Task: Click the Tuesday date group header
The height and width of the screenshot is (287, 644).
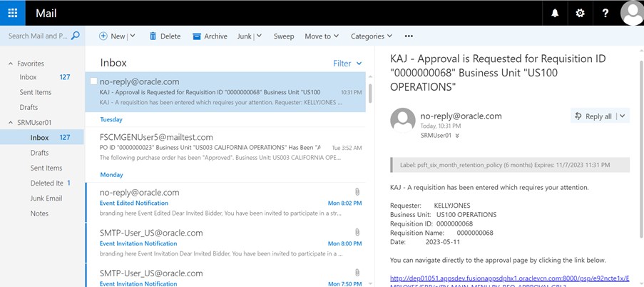Action: [111, 120]
